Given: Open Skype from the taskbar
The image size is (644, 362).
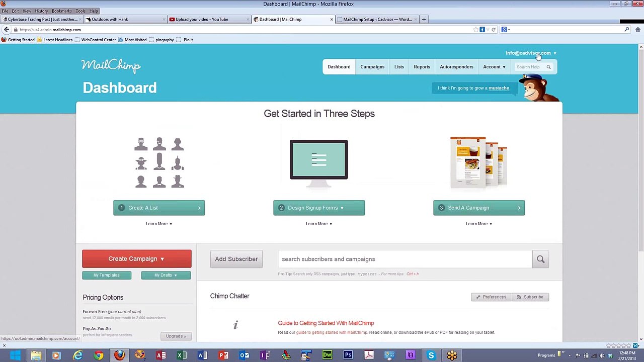Looking at the screenshot, I should (x=431, y=355).
